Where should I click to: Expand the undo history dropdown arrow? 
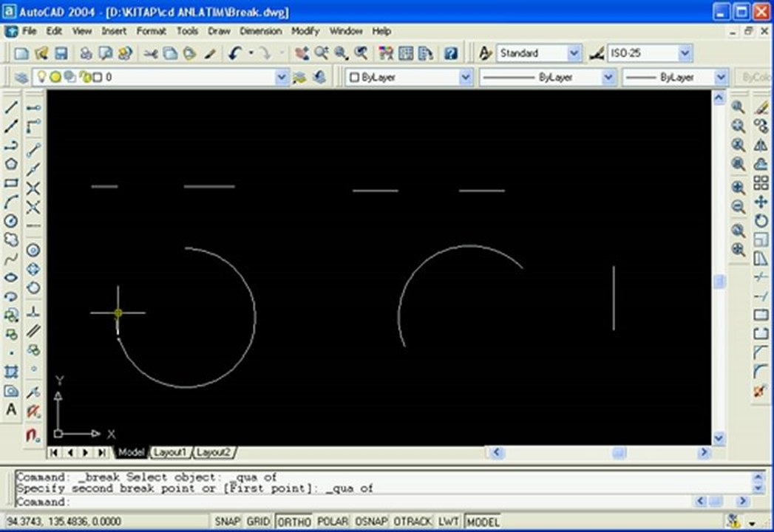coord(251,52)
